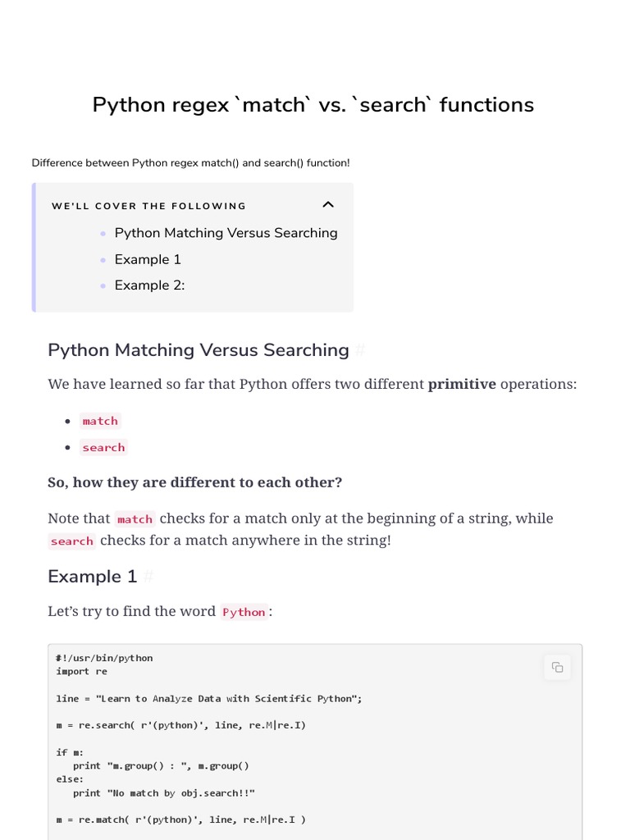The width and height of the screenshot is (630, 840).
Task: Click the inline "Python" code tag
Action: point(244,612)
